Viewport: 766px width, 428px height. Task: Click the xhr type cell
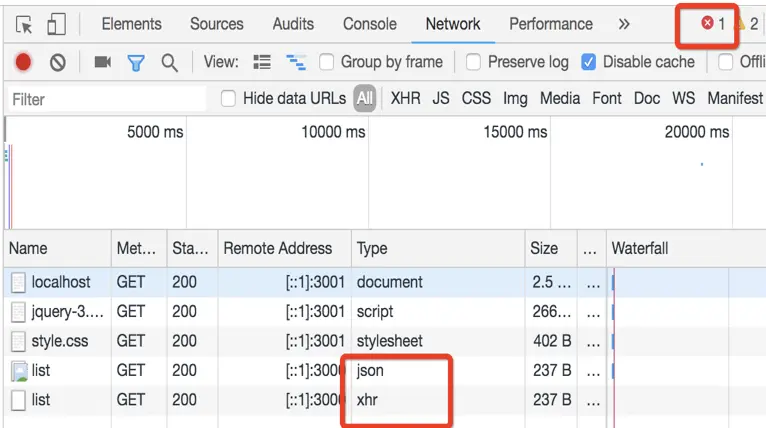(x=367, y=400)
